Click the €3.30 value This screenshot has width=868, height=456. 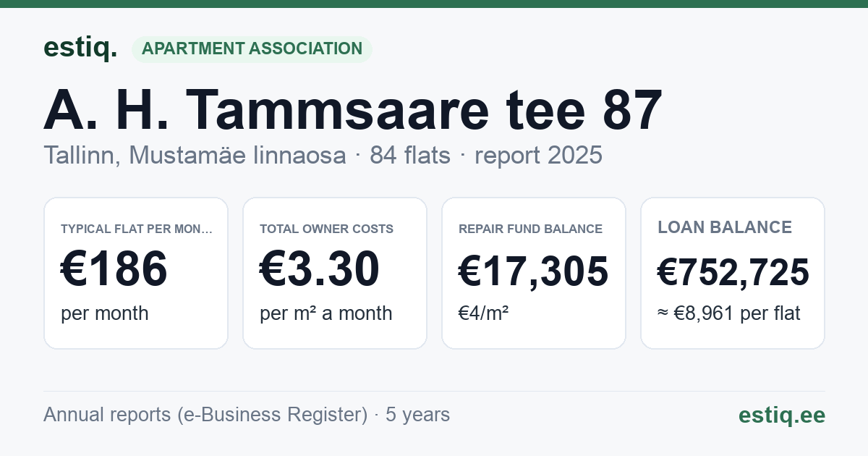click(x=320, y=269)
